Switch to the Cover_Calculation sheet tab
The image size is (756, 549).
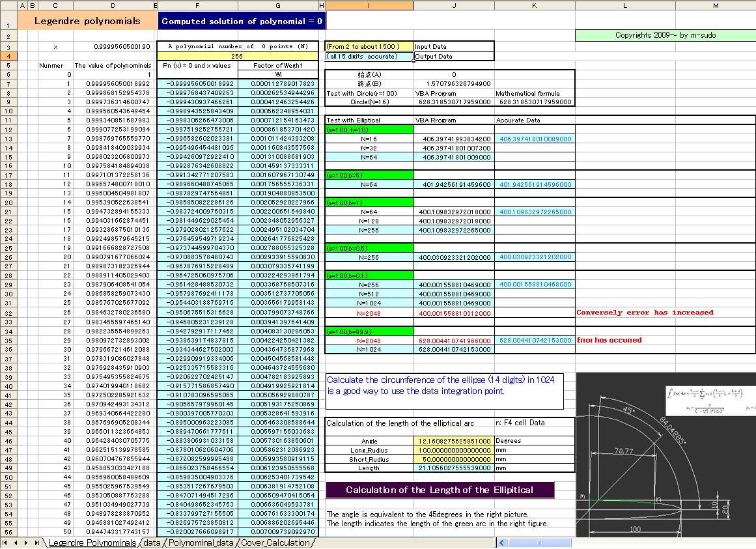(x=275, y=542)
